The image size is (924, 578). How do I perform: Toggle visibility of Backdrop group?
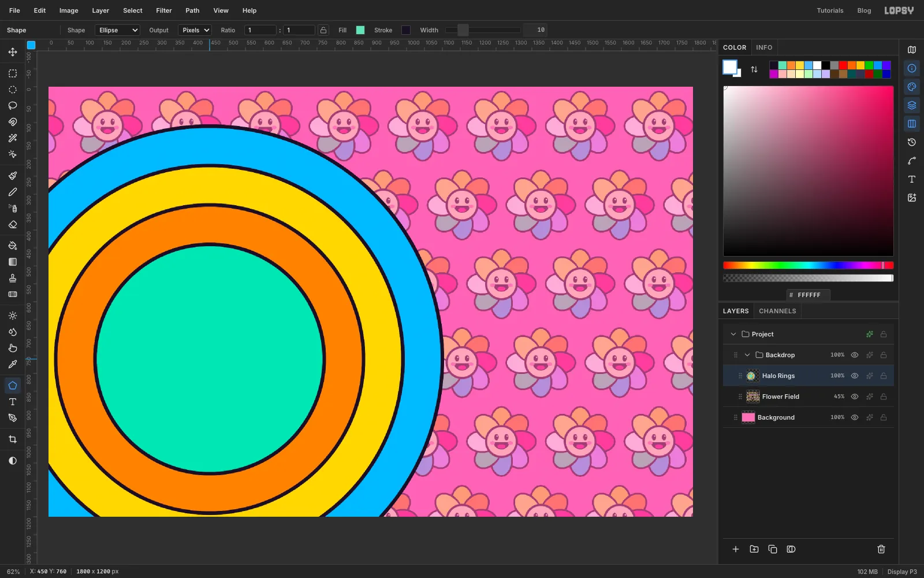coord(855,355)
